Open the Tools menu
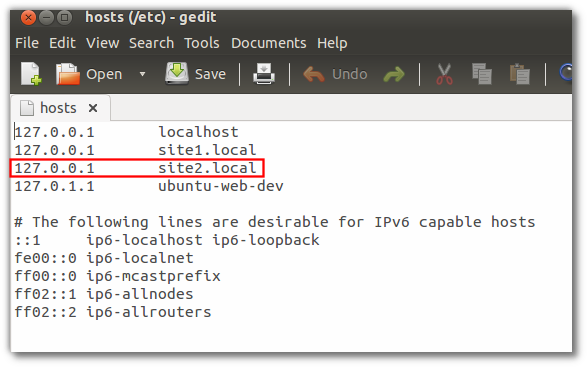Viewport: 588px width, 368px height. click(202, 43)
